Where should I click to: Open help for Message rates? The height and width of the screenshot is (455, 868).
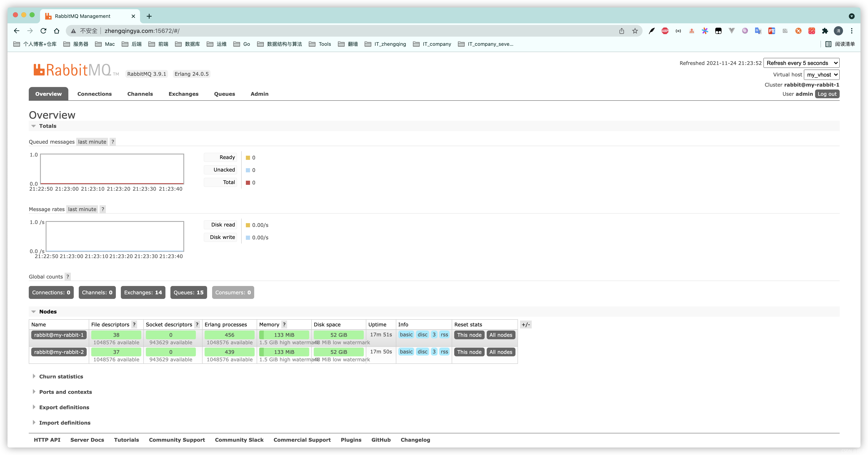103,209
